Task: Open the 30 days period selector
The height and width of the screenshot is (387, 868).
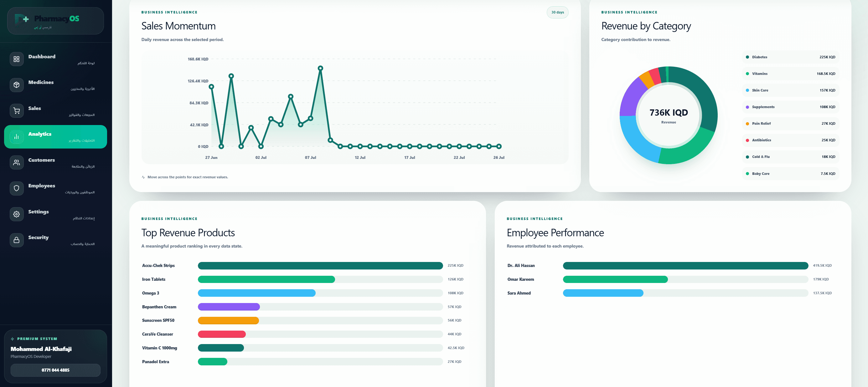Action: (x=557, y=13)
